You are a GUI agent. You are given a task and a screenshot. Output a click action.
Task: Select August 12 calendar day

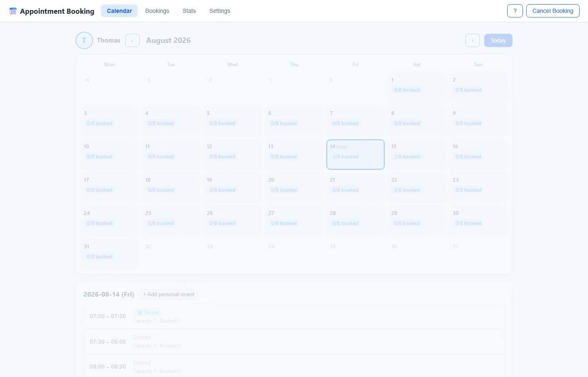(232, 155)
